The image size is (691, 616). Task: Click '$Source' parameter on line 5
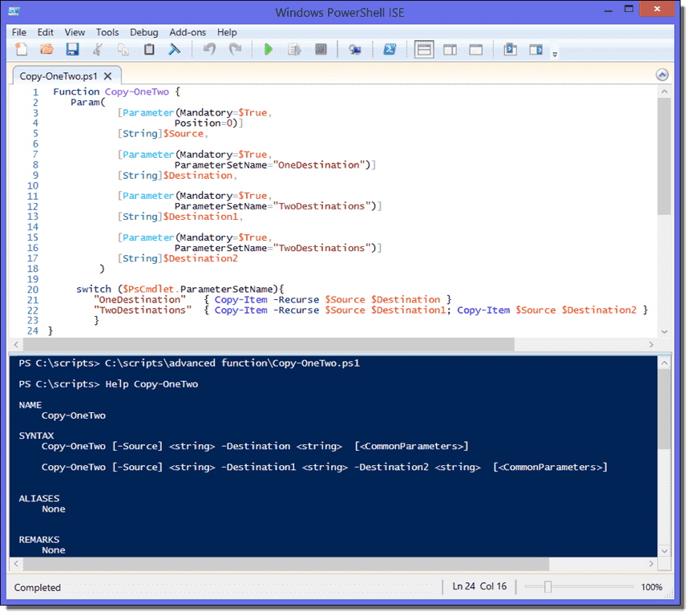point(184,134)
